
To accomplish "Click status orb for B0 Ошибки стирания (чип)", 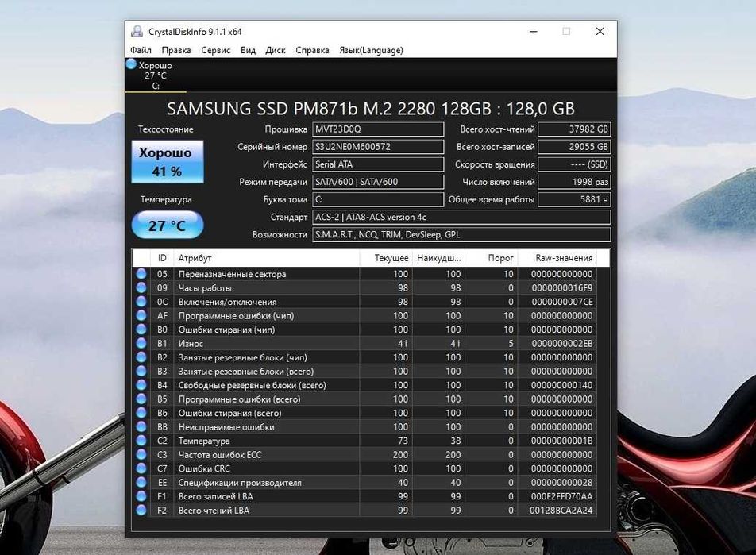I will coord(141,330).
